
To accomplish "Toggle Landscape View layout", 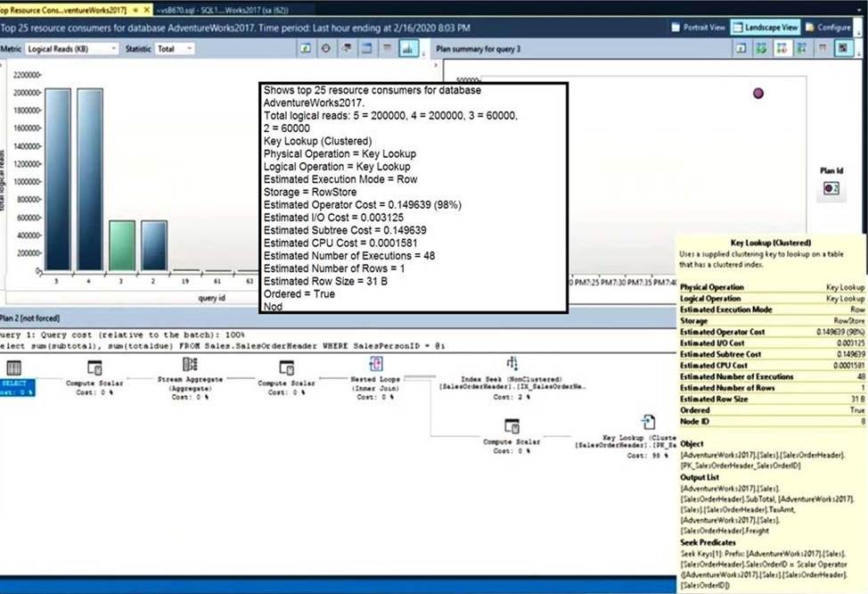I will click(766, 28).
